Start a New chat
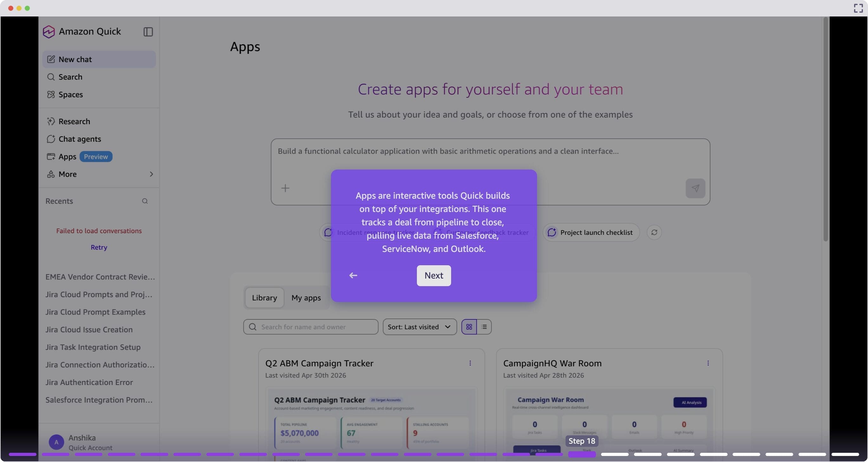The width and height of the screenshot is (868, 462). [x=99, y=59]
